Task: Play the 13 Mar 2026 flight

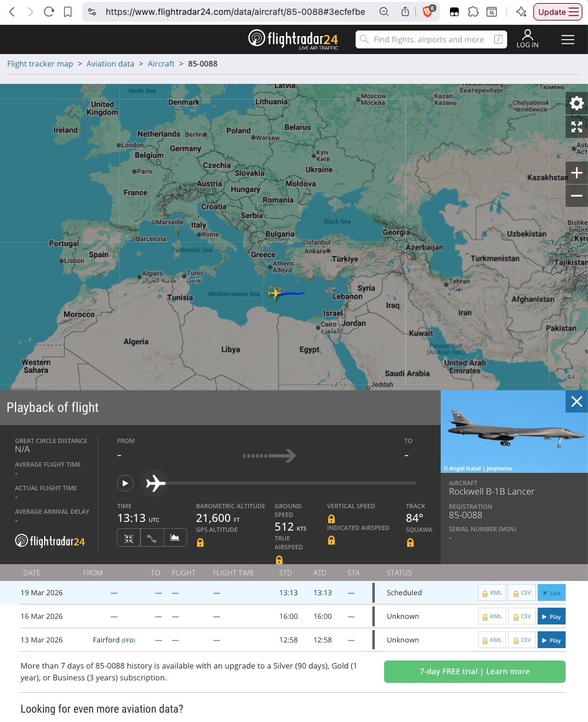Action: pos(551,640)
